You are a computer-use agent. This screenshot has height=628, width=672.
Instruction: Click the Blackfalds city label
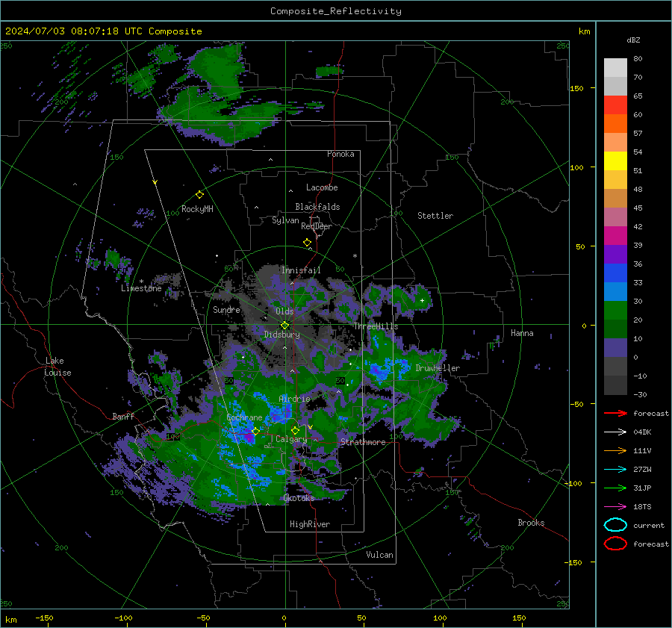(317, 207)
